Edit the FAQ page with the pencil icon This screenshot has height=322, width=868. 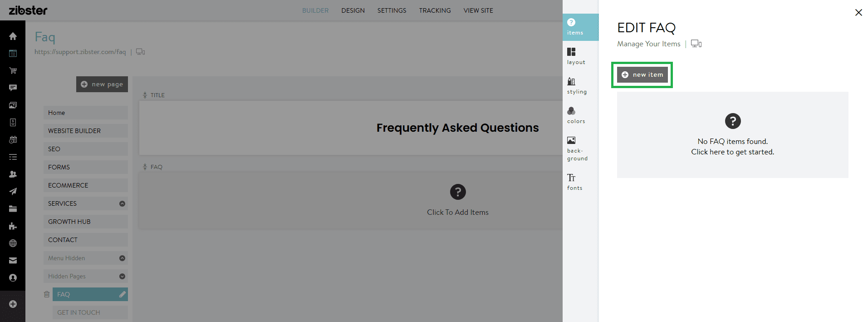[122, 294]
